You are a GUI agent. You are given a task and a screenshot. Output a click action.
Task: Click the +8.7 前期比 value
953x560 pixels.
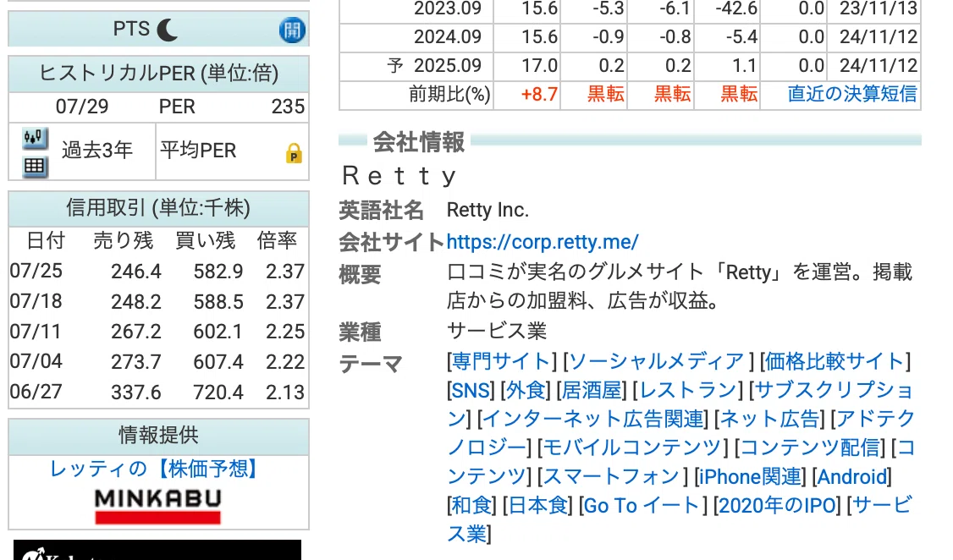coord(539,94)
